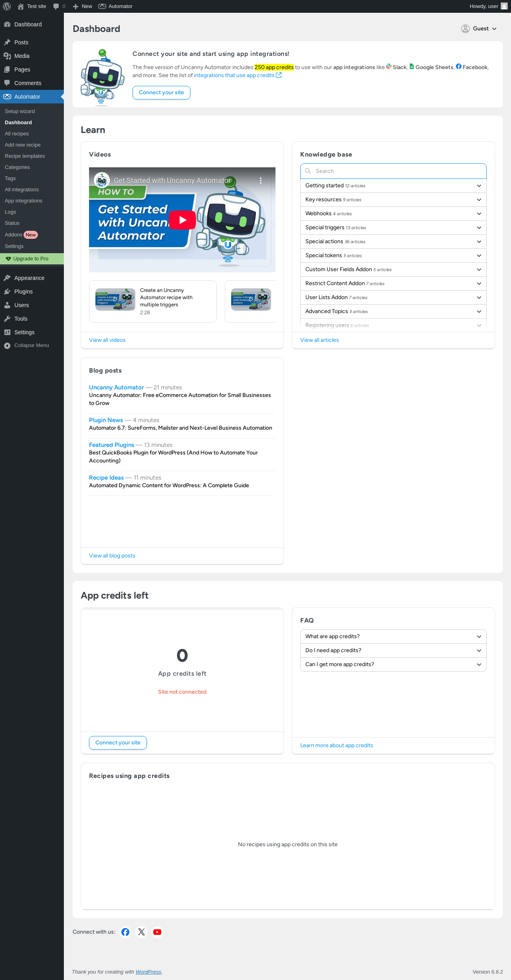Open the Plugin News blog category

(x=106, y=420)
